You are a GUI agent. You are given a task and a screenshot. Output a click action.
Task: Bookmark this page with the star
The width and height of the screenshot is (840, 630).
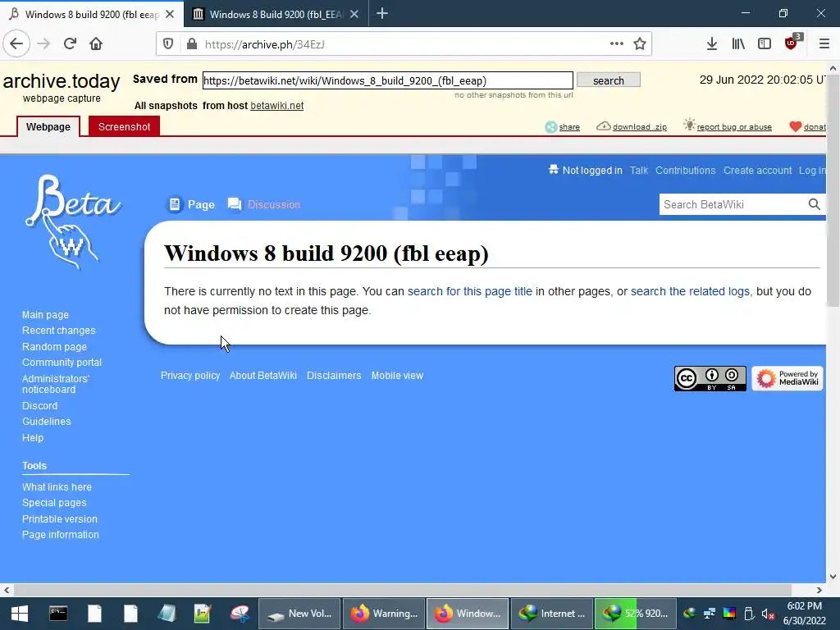click(640, 44)
